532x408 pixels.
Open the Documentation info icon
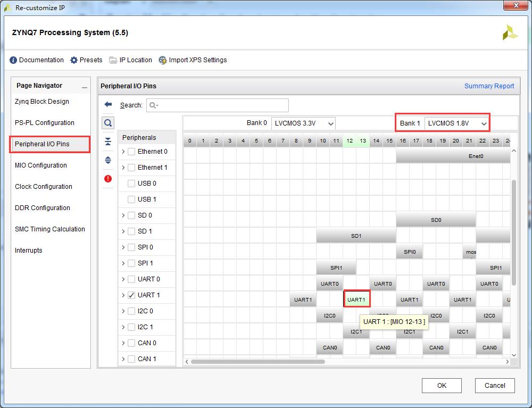(x=13, y=60)
